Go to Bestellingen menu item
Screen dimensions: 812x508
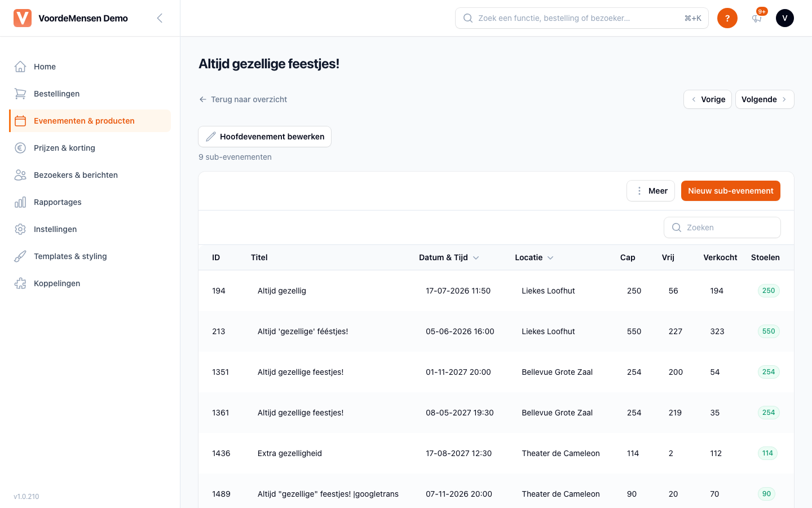(90, 94)
